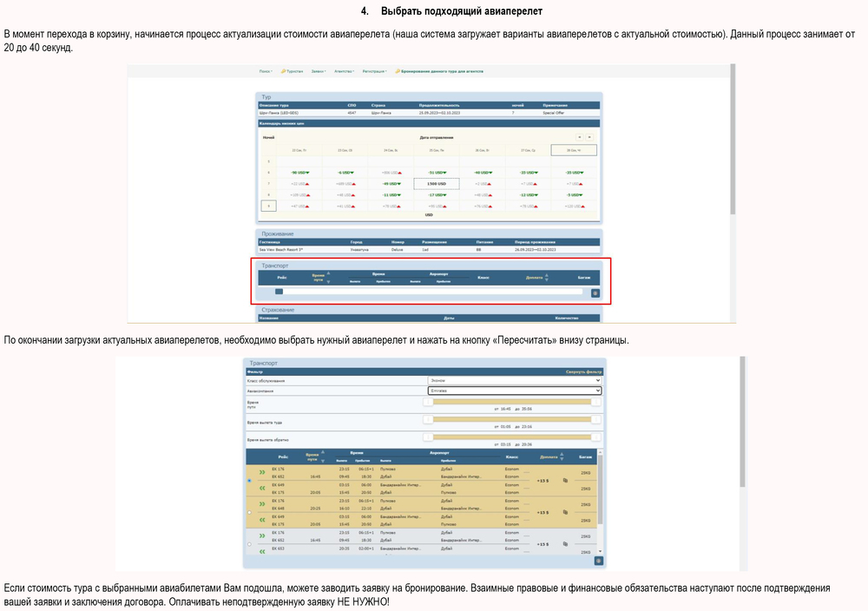The width and height of the screenshot is (868, 611).
Task: Click the icon beside the loading bar
Action: [595, 293]
